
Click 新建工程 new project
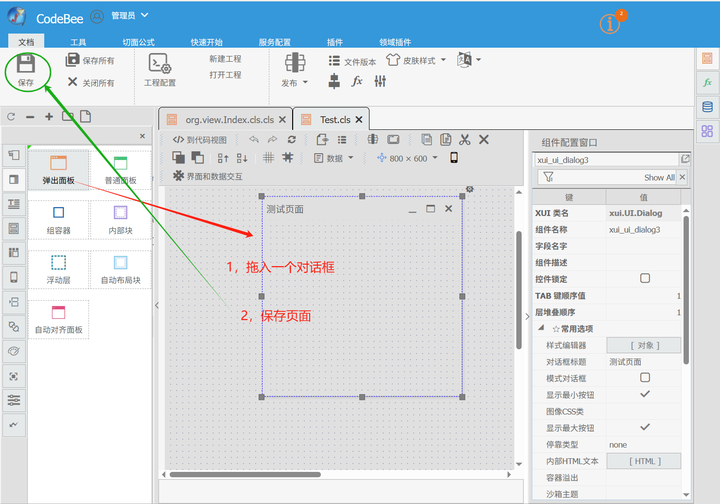pyautogui.click(x=225, y=59)
